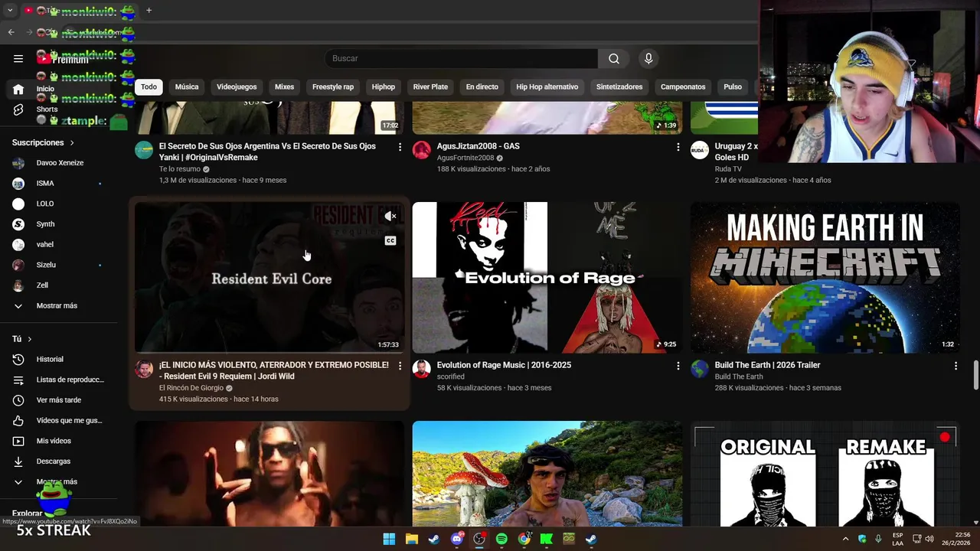The height and width of the screenshot is (551, 980).
Task: Select the Campeonatos filter chip
Action: 683,86
